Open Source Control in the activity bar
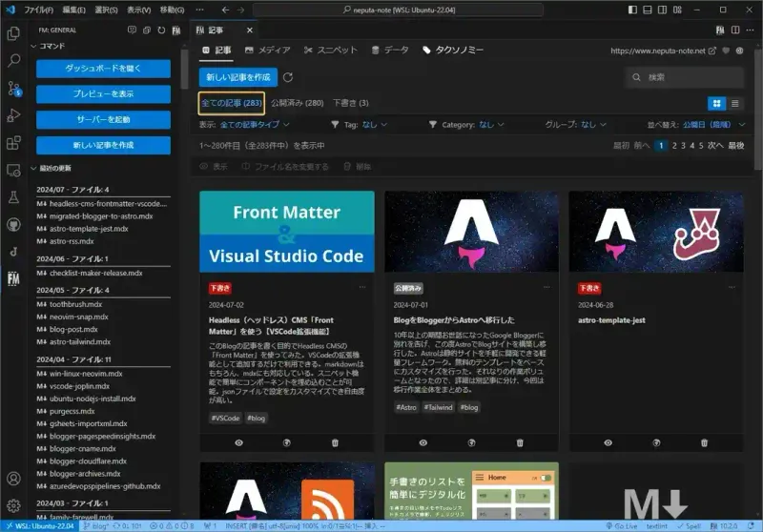This screenshot has height=532, width=763. tap(13, 88)
